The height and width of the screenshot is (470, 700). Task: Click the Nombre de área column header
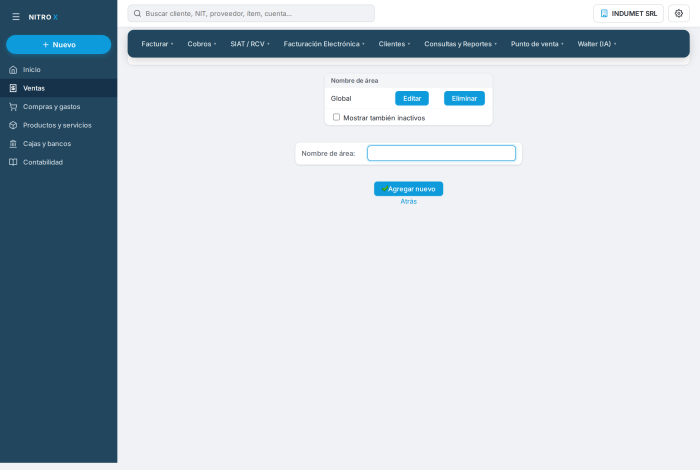[354, 81]
